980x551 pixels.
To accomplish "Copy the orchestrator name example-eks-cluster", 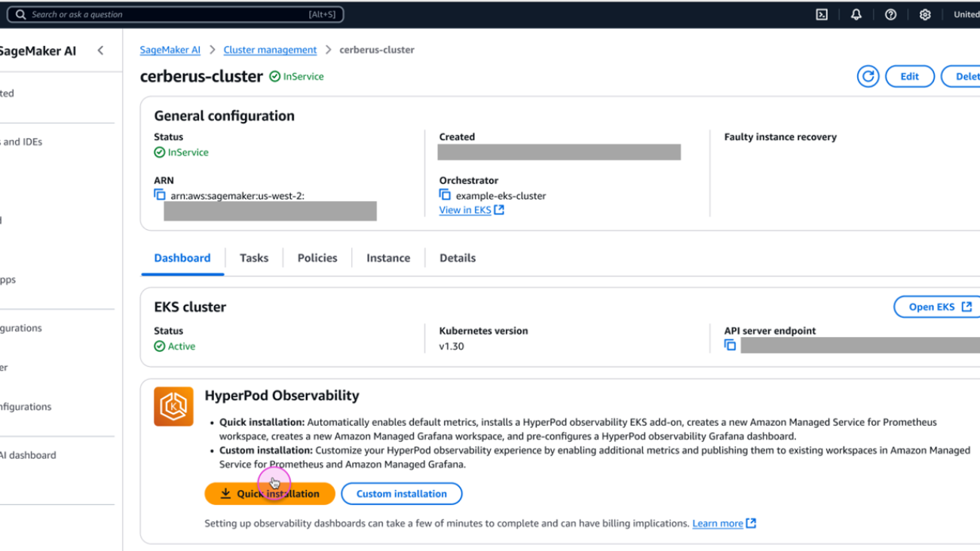I will pyautogui.click(x=445, y=194).
